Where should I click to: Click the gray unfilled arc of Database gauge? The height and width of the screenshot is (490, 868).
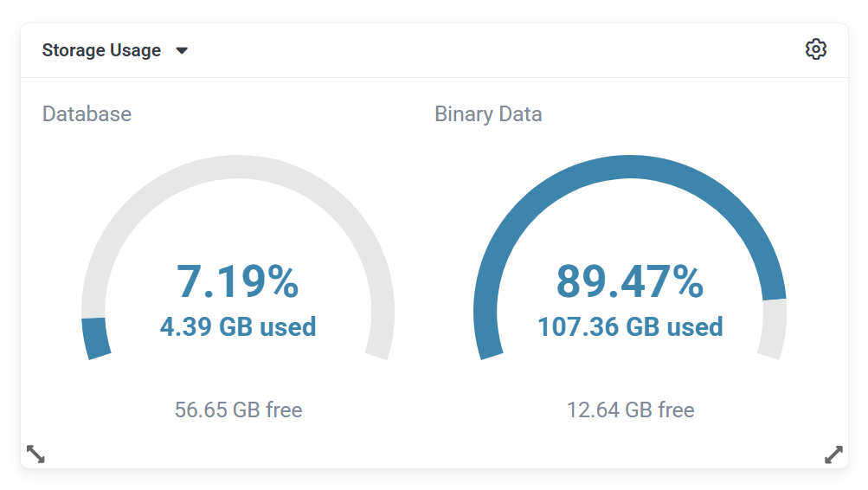coord(238,168)
